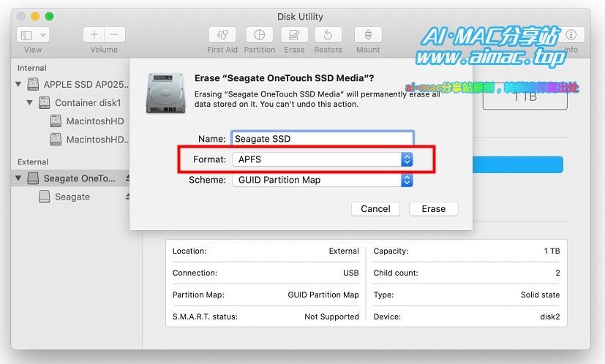This screenshot has height=364, width=605.
Task: Collapse the Container disk1 disclosure triangle
Action: click(29, 102)
